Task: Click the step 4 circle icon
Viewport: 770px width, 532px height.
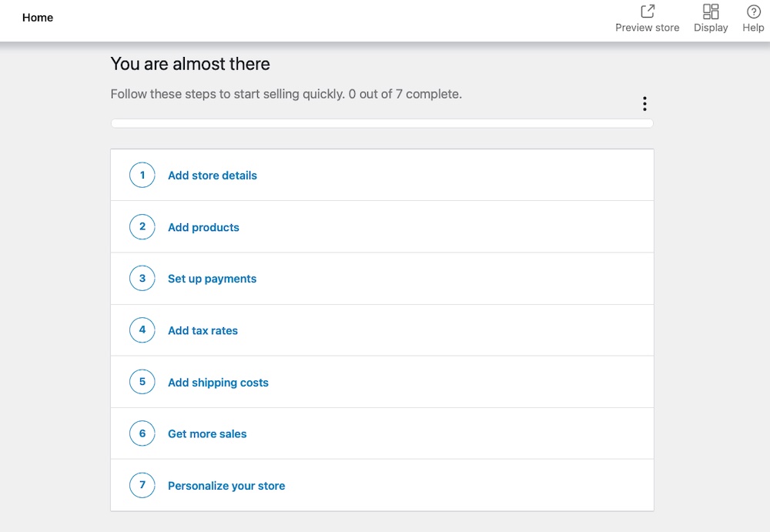Action: pyautogui.click(x=142, y=330)
